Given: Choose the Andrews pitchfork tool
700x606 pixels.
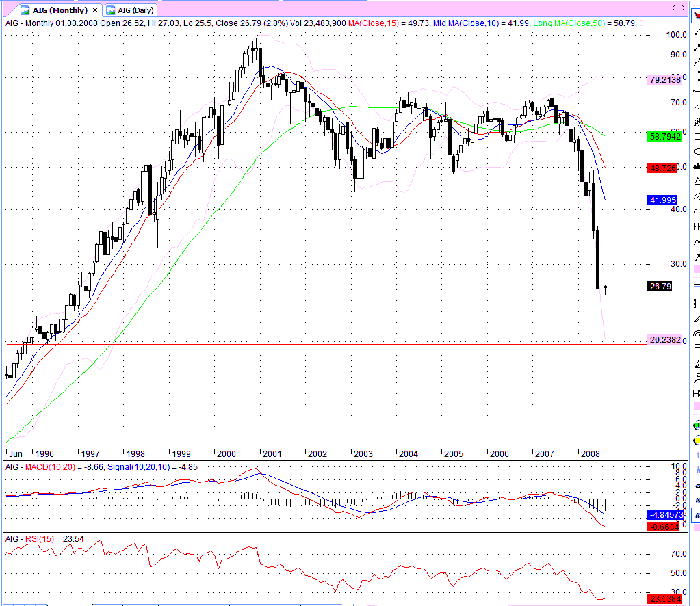Looking at the screenshot, I should [x=697, y=196].
